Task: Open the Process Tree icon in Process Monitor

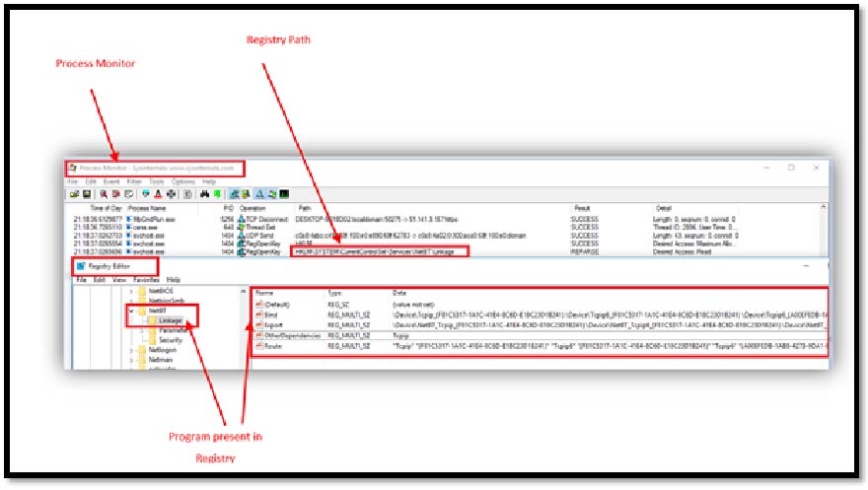Action: 187,194
